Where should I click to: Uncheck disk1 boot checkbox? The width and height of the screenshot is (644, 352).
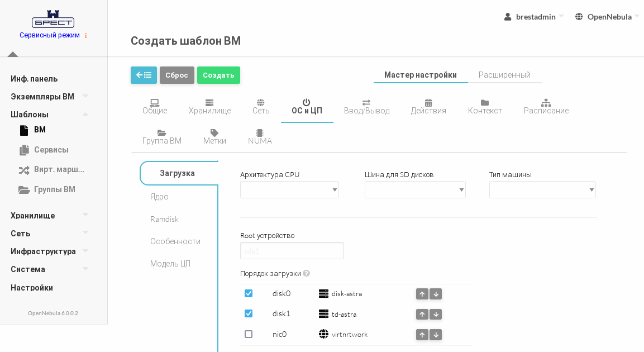click(249, 313)
